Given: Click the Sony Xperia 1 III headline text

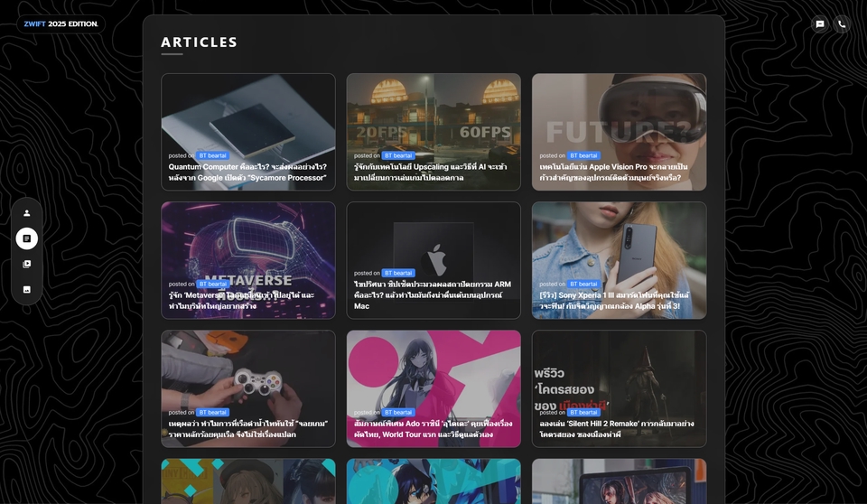Looking at the screenshot, I should 614,301.
